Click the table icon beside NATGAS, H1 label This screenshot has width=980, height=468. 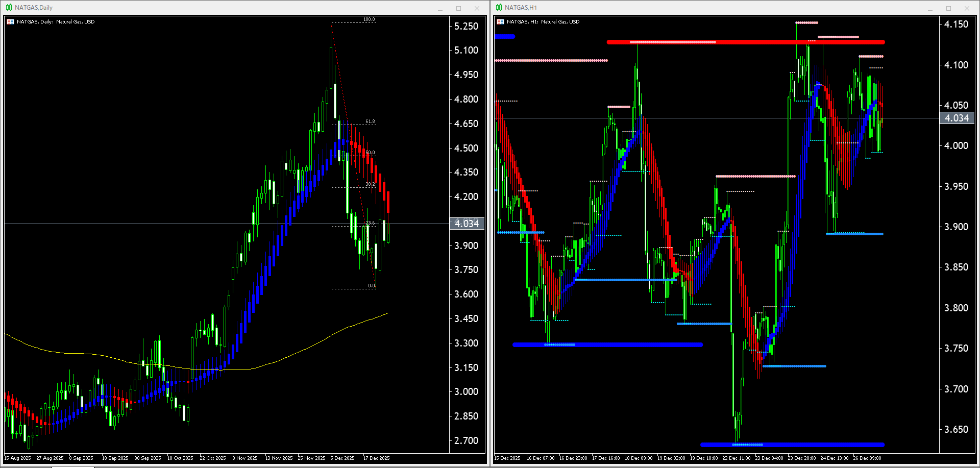click(x=500, y=22)
